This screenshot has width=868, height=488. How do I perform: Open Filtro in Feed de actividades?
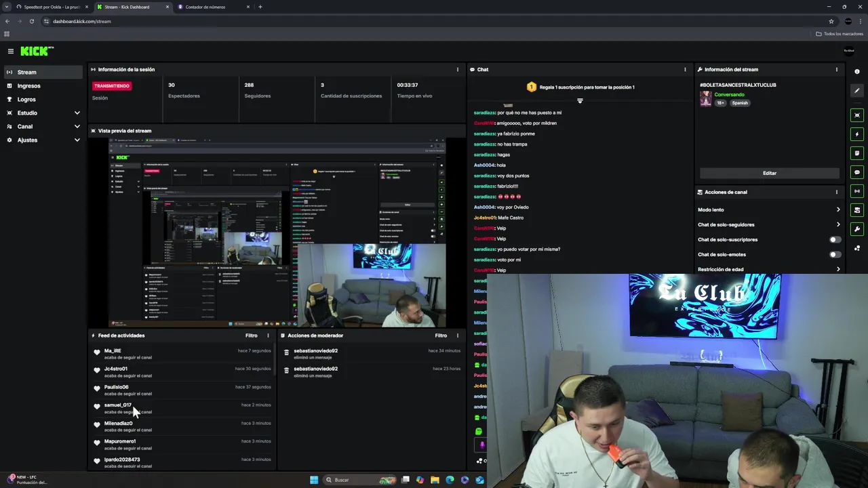[x=251, y=335]
